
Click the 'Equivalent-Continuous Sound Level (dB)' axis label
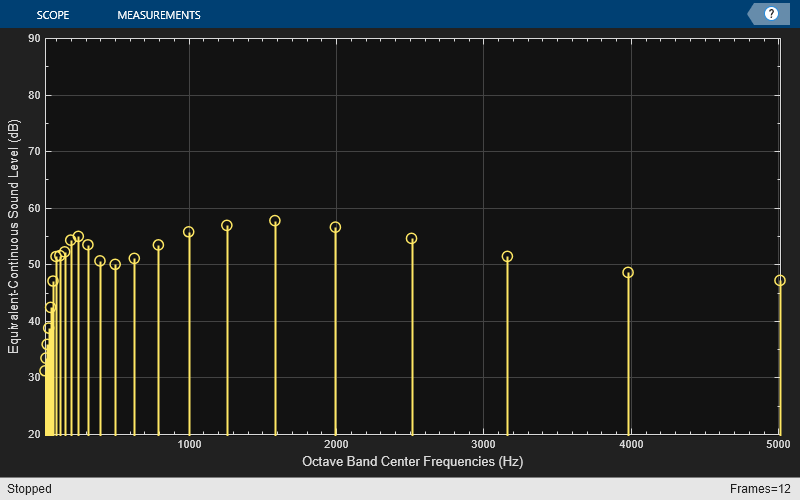click(13, 236)
